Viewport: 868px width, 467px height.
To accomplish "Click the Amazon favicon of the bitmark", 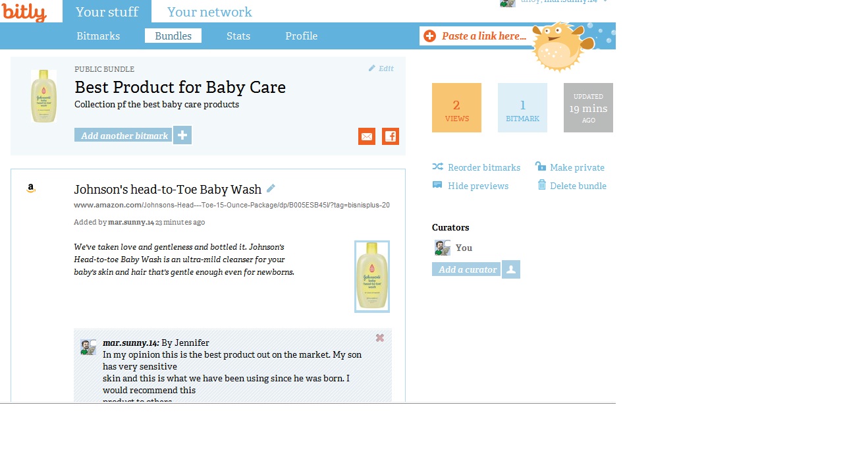I will tap(31, 188).
